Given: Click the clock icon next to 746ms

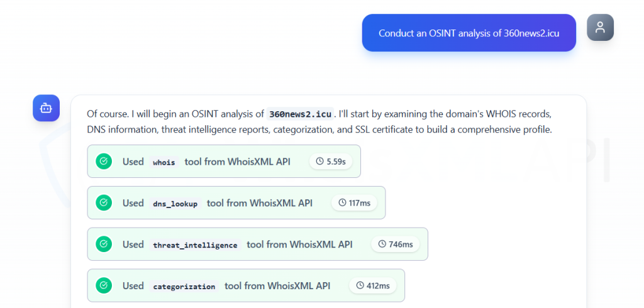Looking at the screenshot, I should [382, 245].
